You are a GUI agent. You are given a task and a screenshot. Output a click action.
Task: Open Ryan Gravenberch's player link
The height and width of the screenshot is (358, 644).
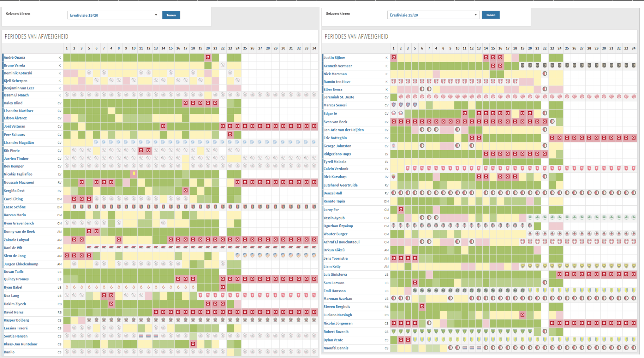click(19, 223)
